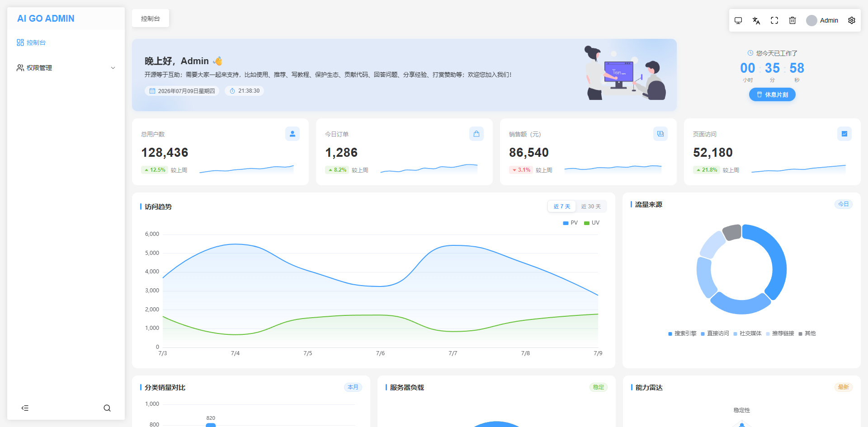This screenshot has height=427, width=868.
Task: Click the 最新 tag on 能力雷达
Action: tap(844, 387)
